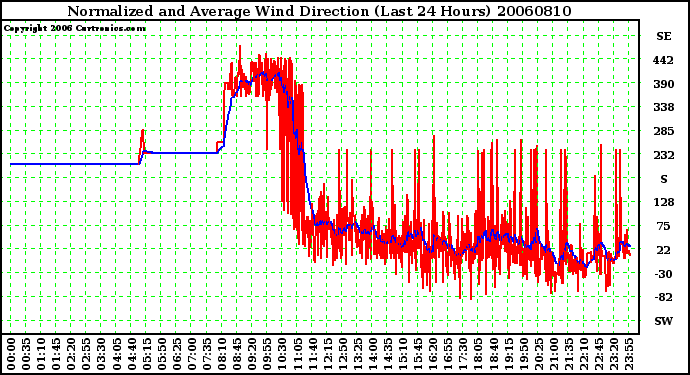690x375 pixels.
Task: Click the copyright text 'Copyright 2006 Cartronics.com'
Action: tap(75, 28)
